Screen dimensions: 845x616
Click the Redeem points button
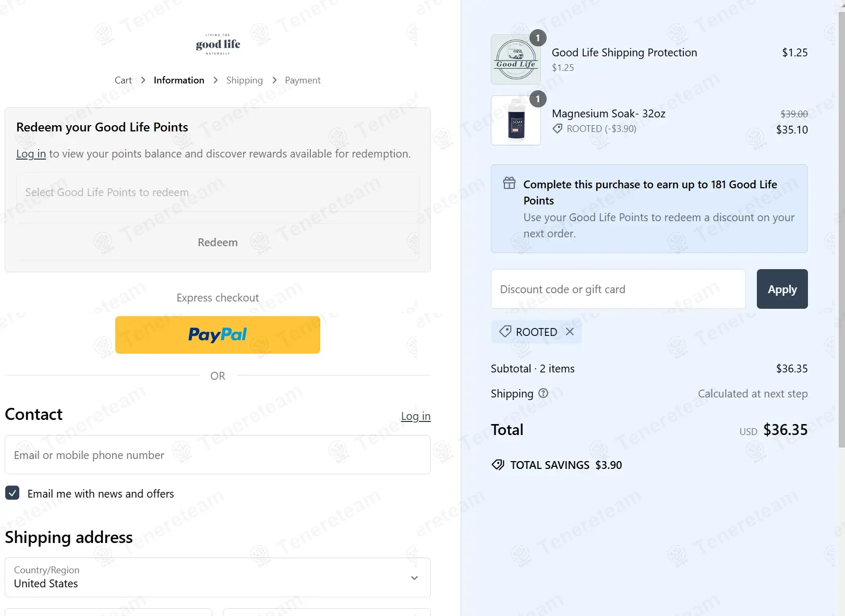click(218, 242)
